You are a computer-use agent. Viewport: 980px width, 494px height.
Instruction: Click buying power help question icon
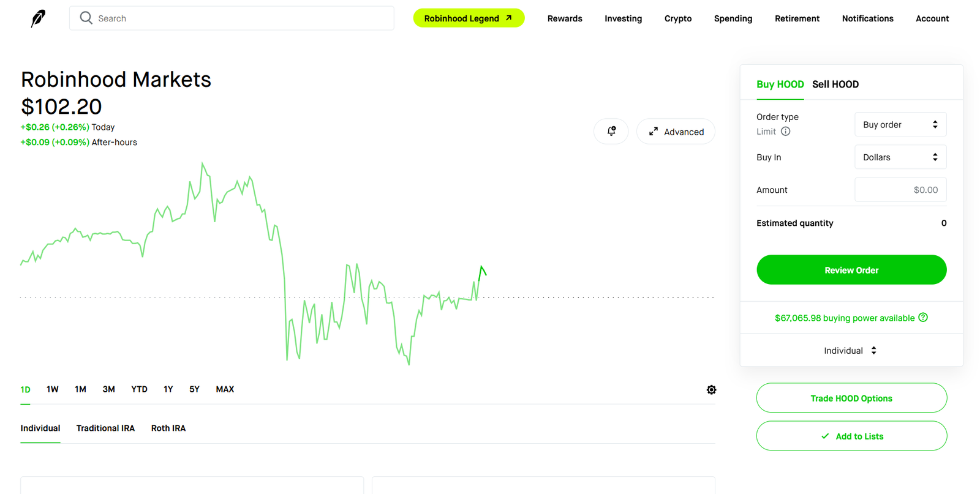(x=923, y=318)
